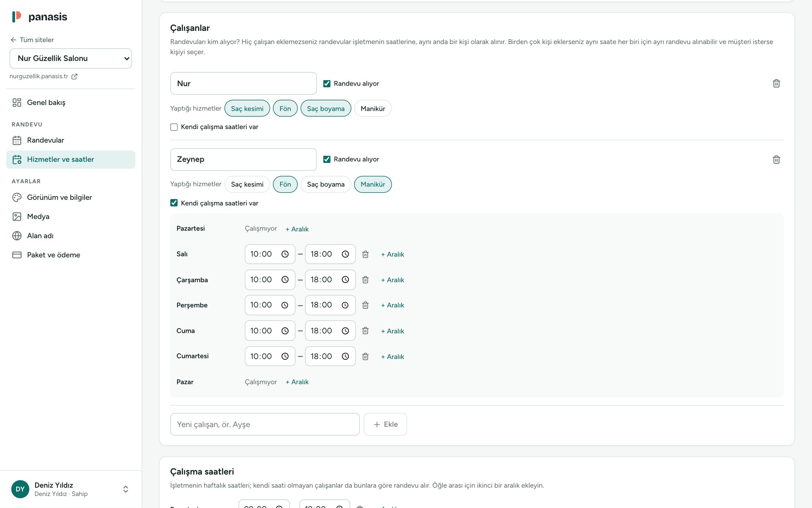
Task: Open clock picker for Cuma end time
Action: click(x=345, y=331)
